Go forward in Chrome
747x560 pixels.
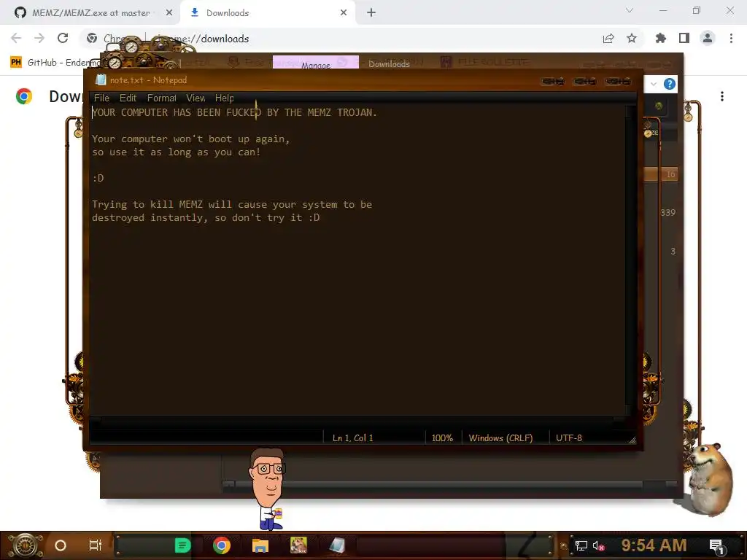click(39, 38)
